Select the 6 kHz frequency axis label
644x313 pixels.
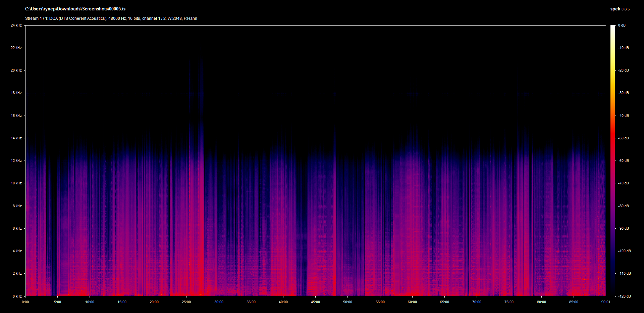tap(17, 228)
